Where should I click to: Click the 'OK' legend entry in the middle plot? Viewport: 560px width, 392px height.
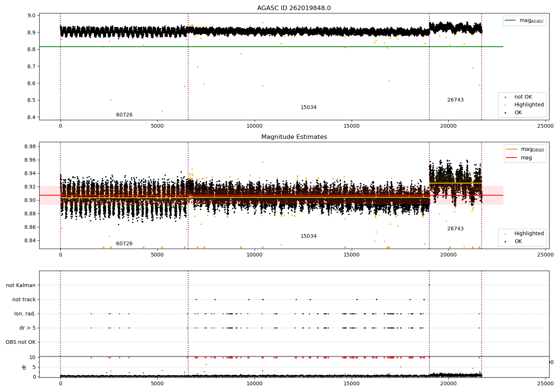coord(514,242)
